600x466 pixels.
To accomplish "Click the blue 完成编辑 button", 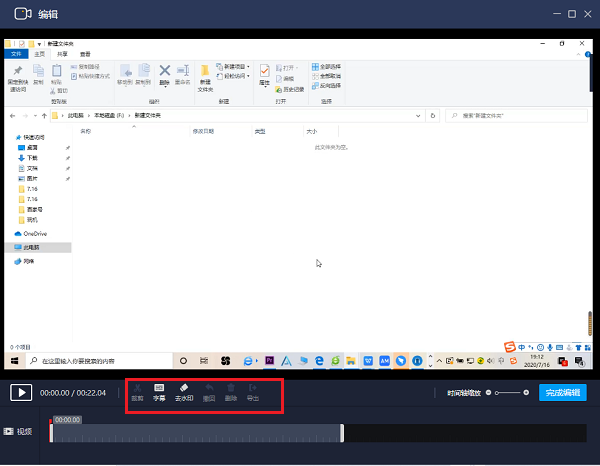I will click(562, 393).
